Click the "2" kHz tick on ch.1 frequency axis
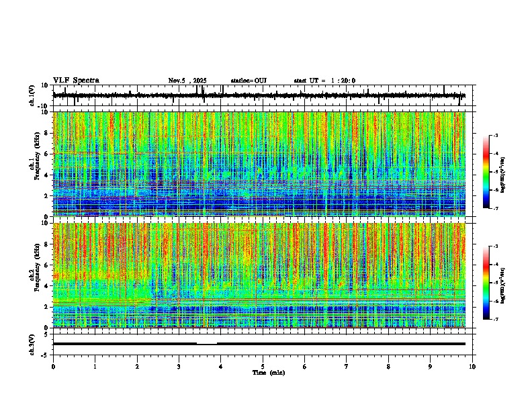This screenshot has width=532, height=411. tap(47, 196)
